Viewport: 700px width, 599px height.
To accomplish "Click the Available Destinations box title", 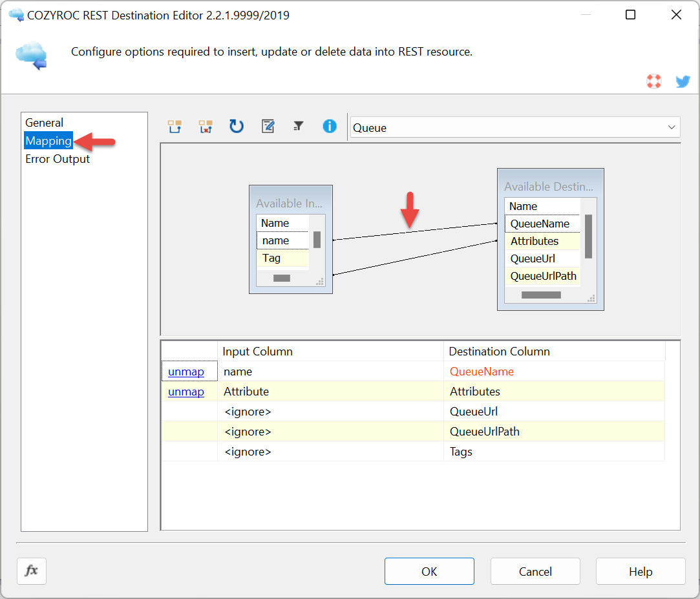I will [x=549, y=187].
